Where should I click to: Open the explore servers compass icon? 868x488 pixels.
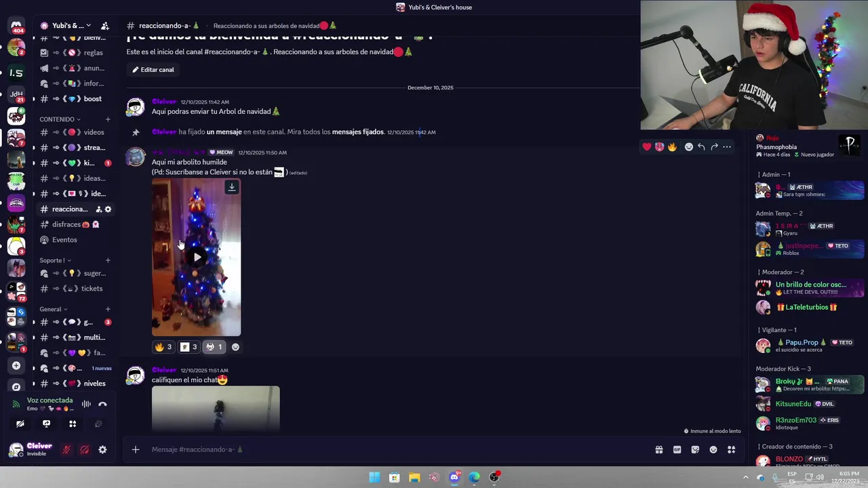16,386
